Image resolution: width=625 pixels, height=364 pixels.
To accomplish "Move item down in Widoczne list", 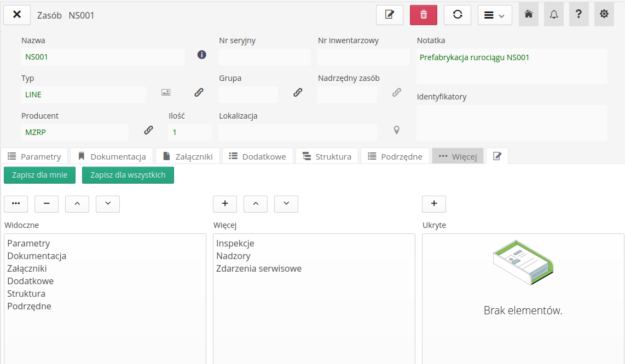I will 108,203.
